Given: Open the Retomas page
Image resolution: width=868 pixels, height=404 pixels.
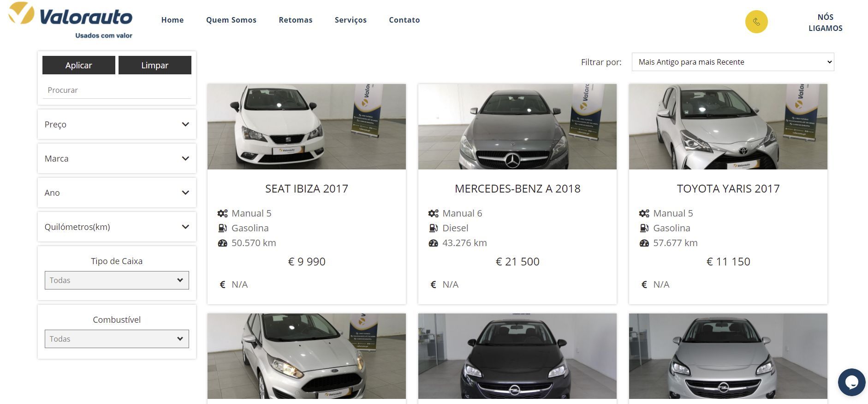Looking at the screenshot, I should [x=295, y=20].
